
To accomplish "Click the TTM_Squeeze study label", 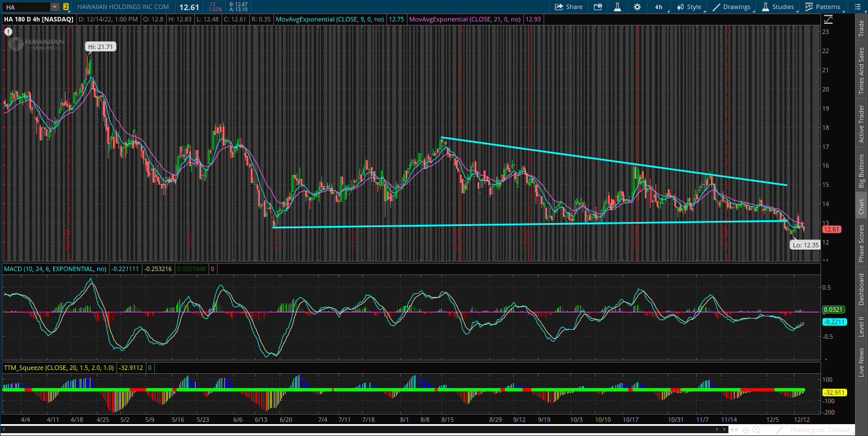I will click(x=59, y=368).
